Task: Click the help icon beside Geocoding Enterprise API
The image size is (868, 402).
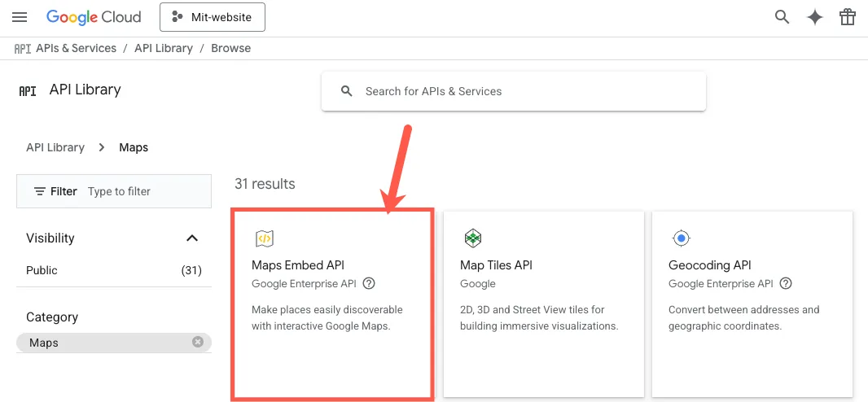Action: pyautogui.click(x=786, y=284)
